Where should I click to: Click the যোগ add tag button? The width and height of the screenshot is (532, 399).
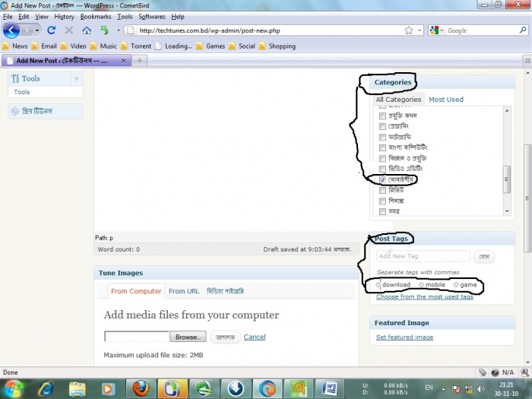click(x=484, y=257)
